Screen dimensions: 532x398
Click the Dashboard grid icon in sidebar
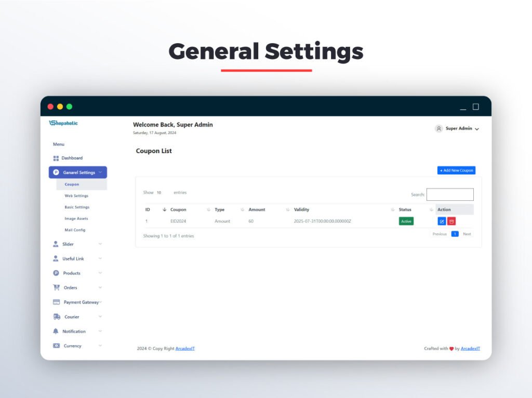pyautogui.click(x=56, y=158)
